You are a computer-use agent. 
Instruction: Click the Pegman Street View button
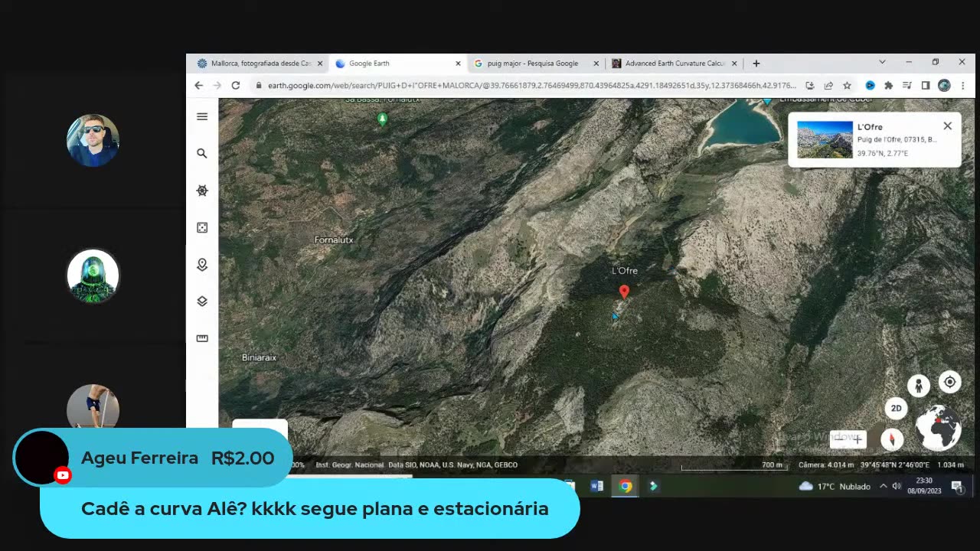click(x=918, y=386)
